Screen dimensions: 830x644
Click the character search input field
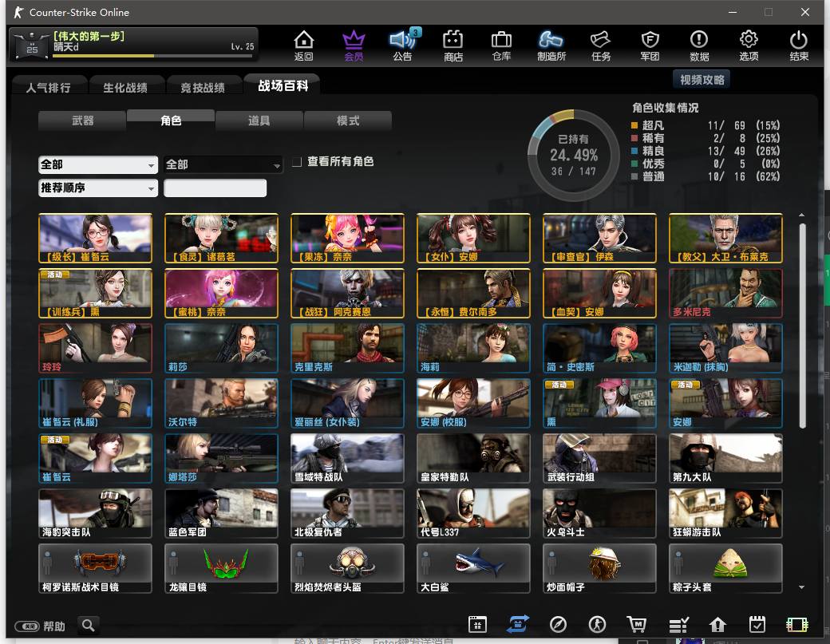point(215,188)
